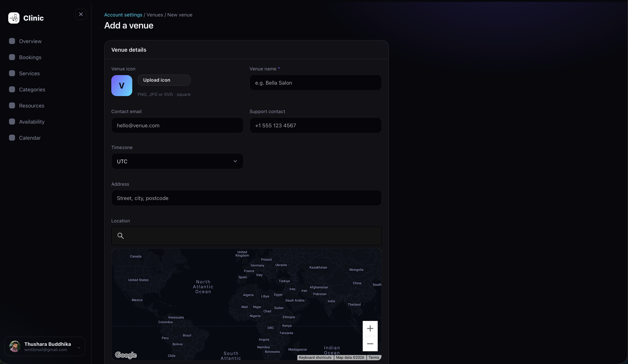Click the Google logo on map
This screenshot has width=628, height=364.
click(126, 355)
